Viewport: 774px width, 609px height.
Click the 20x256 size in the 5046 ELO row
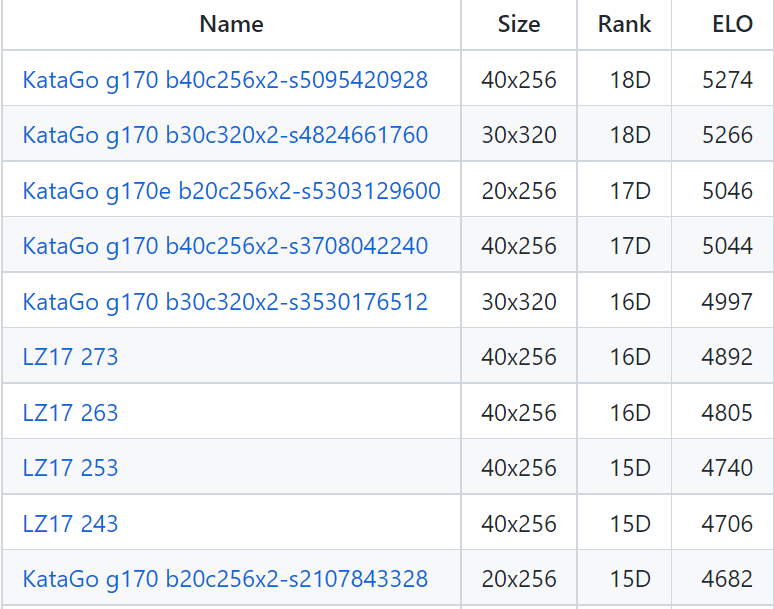pyautogui.click(x=518, y=191)
